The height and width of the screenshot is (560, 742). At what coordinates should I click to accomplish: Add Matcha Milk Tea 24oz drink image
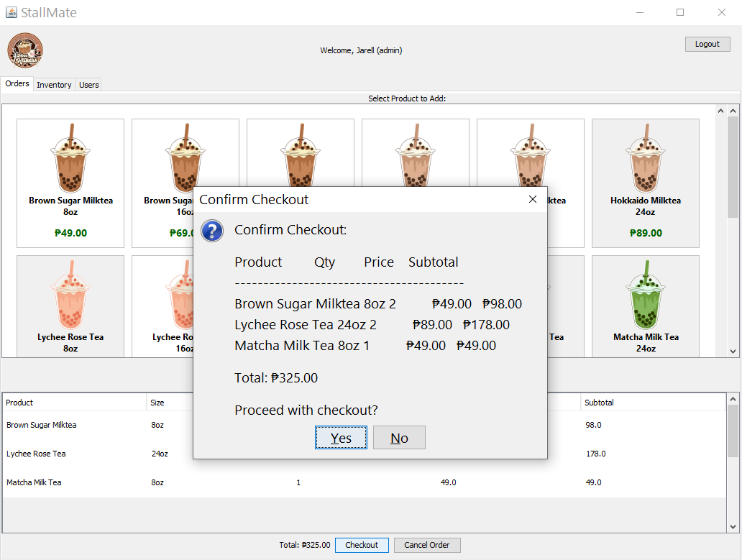pos(646,294)
